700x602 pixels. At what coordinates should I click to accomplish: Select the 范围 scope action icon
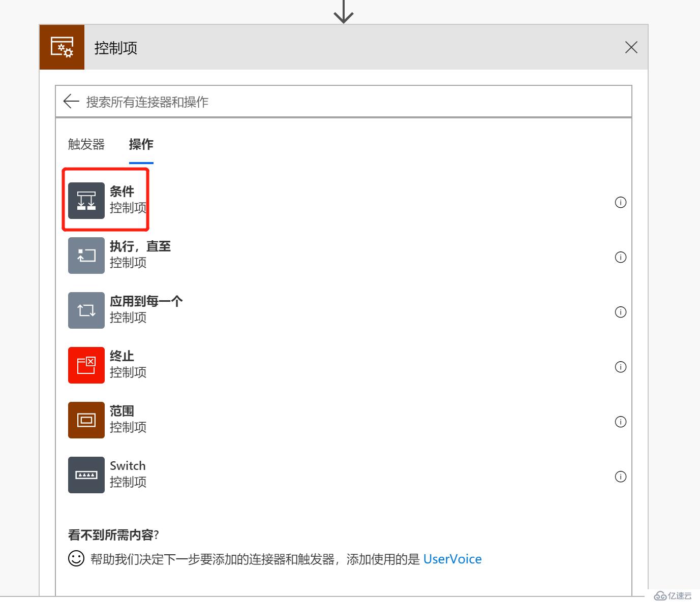86,420
